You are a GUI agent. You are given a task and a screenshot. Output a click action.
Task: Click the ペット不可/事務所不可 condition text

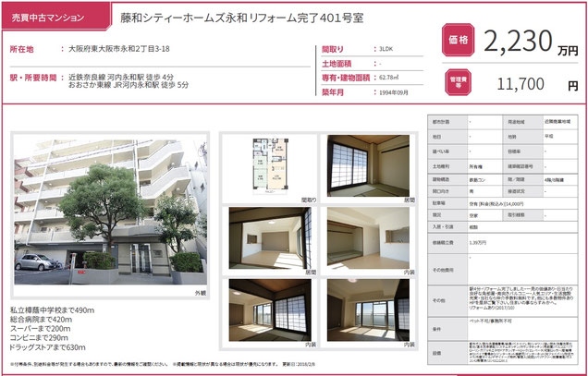point(491,321)
